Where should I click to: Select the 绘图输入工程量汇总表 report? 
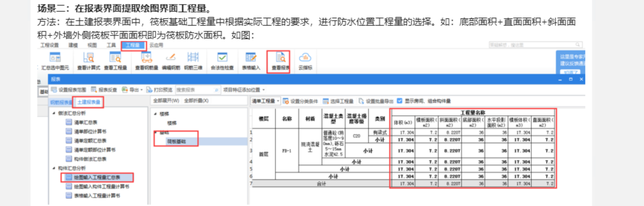[96, 177]
